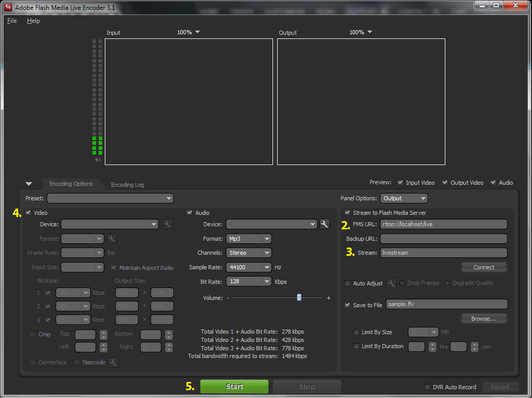The height and width of the screenshot is (398, 532).
Task: Click the volume minus sign
Action: click(228, 298)
